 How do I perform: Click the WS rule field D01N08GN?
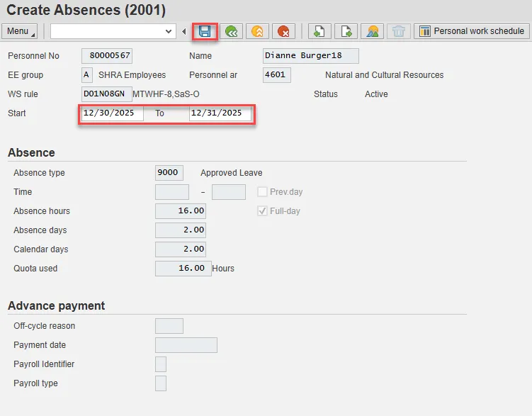click(106, 94)
